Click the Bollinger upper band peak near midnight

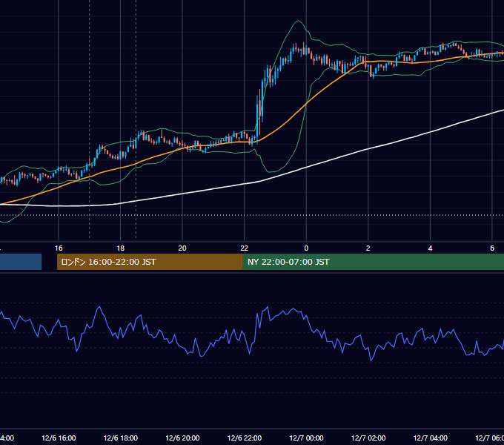tap(298, 21)
